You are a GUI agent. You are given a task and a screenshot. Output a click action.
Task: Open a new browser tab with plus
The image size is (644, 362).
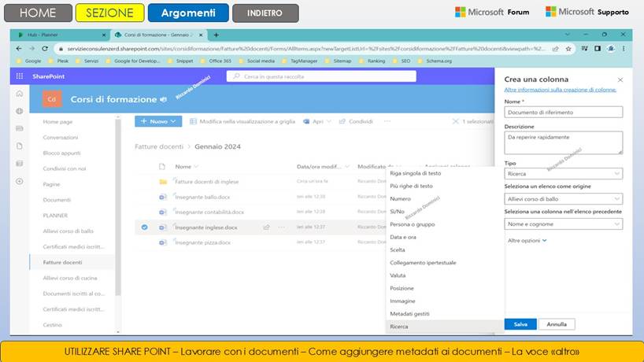(216, 35)
